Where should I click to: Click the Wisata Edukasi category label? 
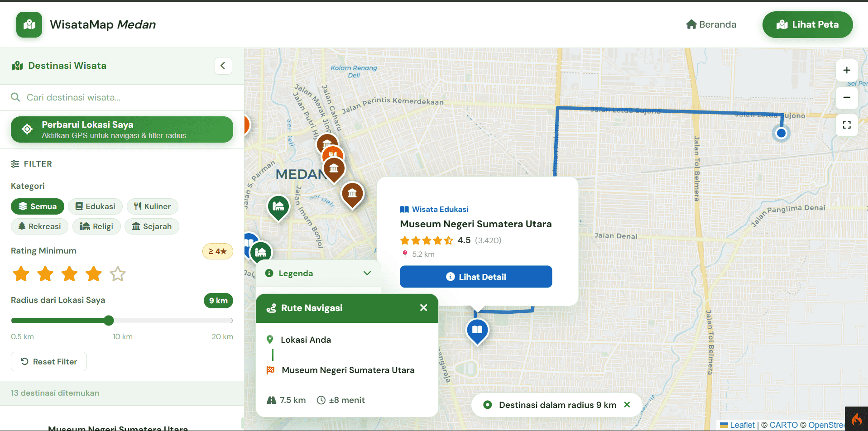[434, 209]
